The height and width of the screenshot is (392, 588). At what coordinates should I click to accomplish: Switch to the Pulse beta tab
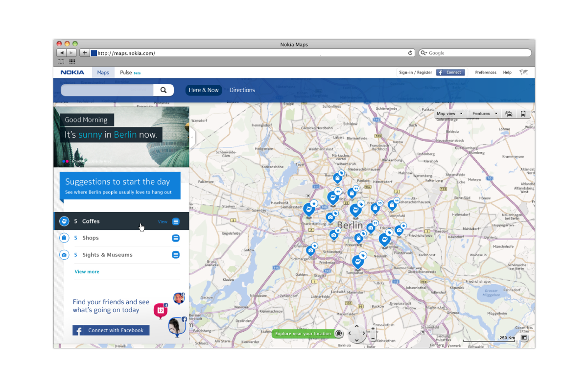pos(130,73)
